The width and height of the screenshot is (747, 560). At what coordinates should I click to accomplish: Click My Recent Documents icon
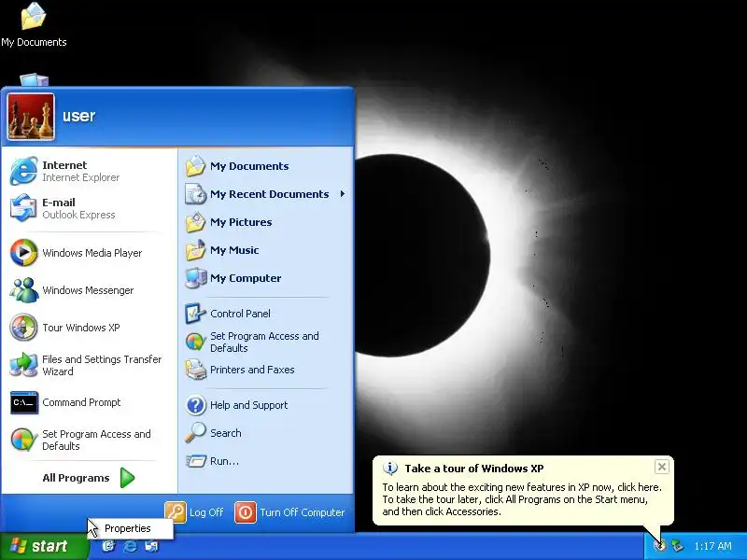(195, 194)
